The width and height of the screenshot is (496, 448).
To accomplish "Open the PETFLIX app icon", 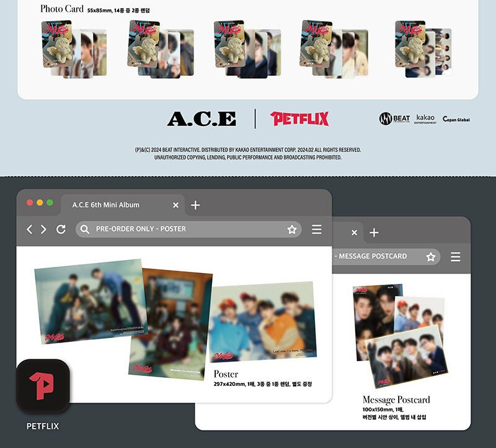I will (x=43, y=386).
